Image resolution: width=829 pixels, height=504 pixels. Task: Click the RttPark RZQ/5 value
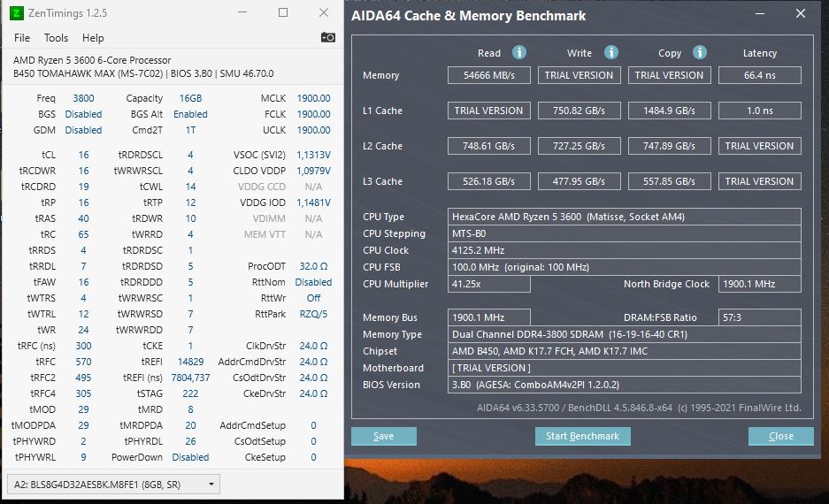[313, 314]
